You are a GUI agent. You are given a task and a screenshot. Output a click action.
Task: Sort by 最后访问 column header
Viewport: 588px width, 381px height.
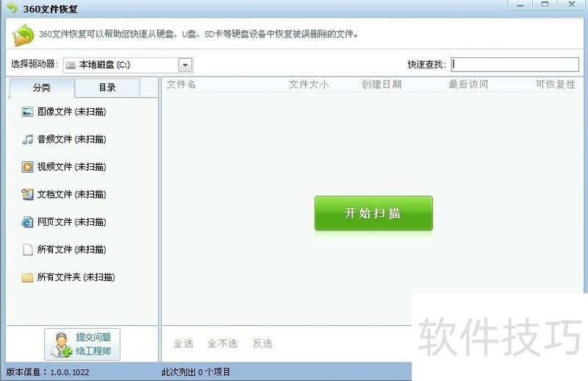click(468, 85)
